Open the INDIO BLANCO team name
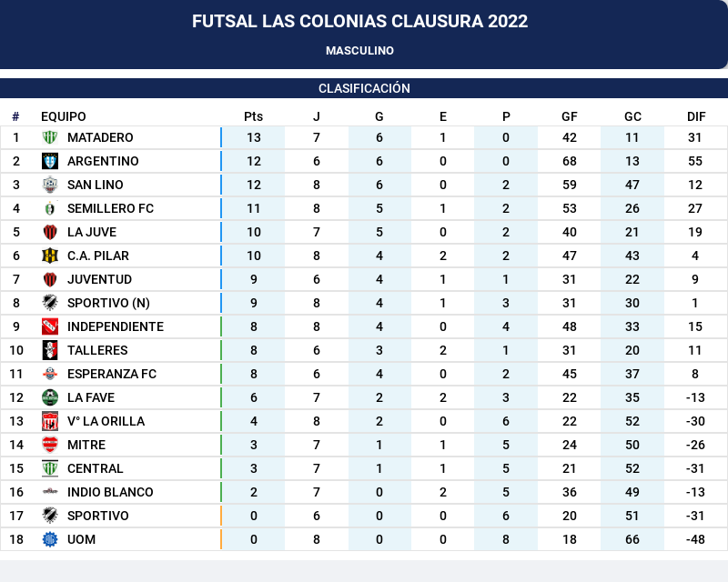Image resolution: width=728 pixels, height=582 pixels. (110, 492)
